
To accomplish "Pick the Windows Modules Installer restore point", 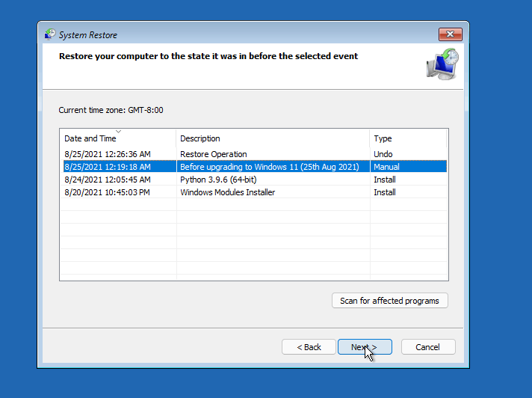I will (x=227, y=192).
